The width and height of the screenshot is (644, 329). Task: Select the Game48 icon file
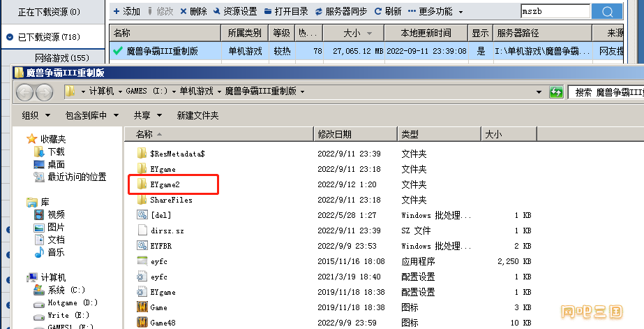pyautogui.click(x=142, y=323)
